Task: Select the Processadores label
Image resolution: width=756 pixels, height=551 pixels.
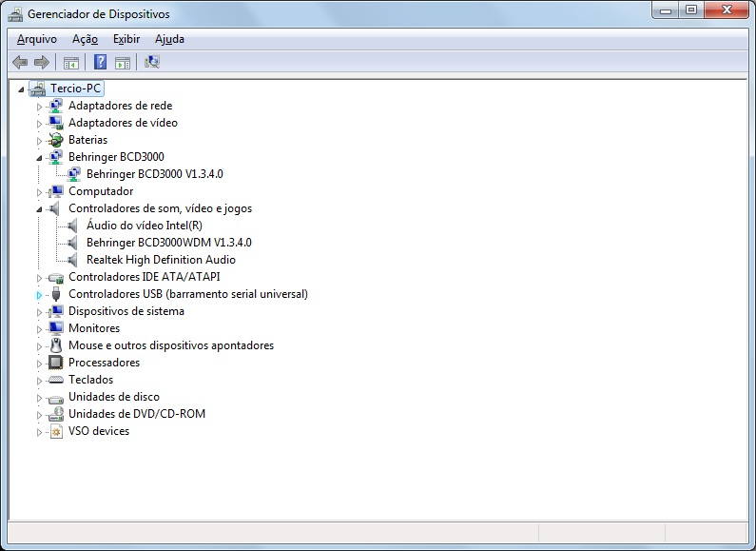Action: [x=105, y=363]
